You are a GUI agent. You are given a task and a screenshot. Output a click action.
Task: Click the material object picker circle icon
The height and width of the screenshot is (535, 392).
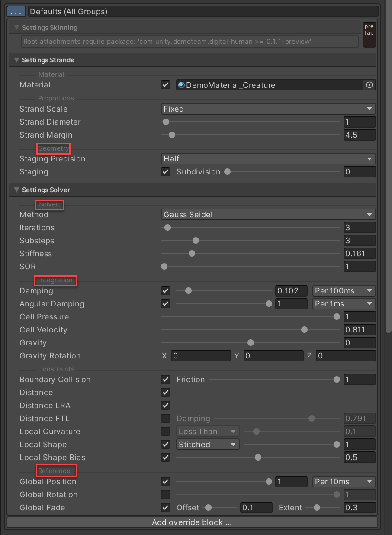369,85
